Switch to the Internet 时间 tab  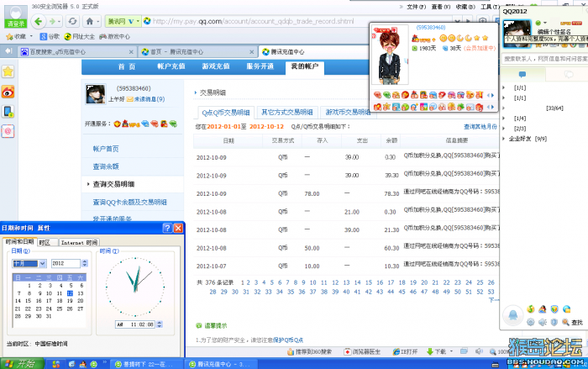click(79, 242)
